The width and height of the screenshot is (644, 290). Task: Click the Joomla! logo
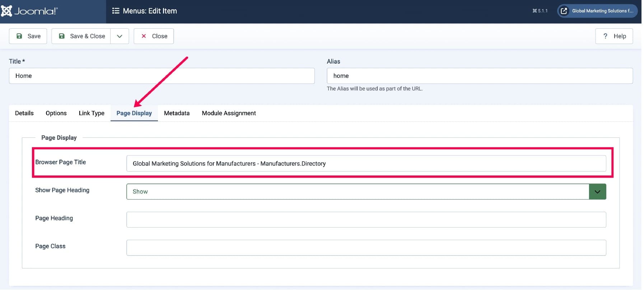coord(29,11)
